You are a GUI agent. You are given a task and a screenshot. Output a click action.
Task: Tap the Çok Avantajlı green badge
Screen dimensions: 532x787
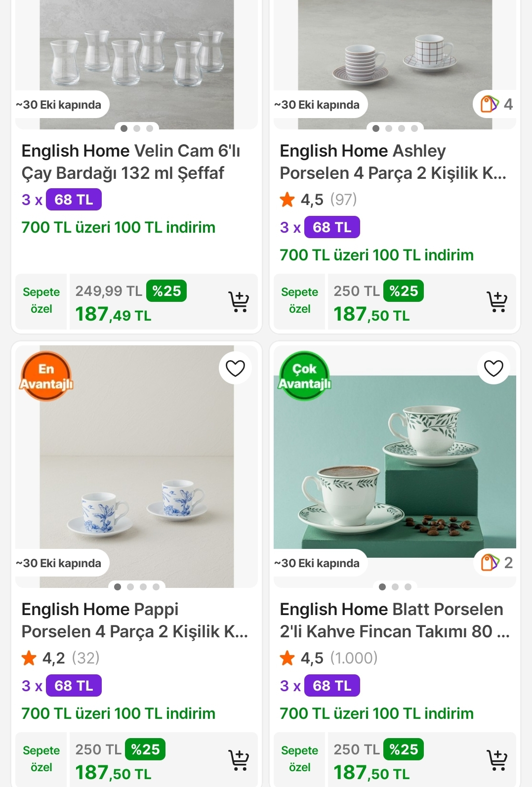pos(305,376)
